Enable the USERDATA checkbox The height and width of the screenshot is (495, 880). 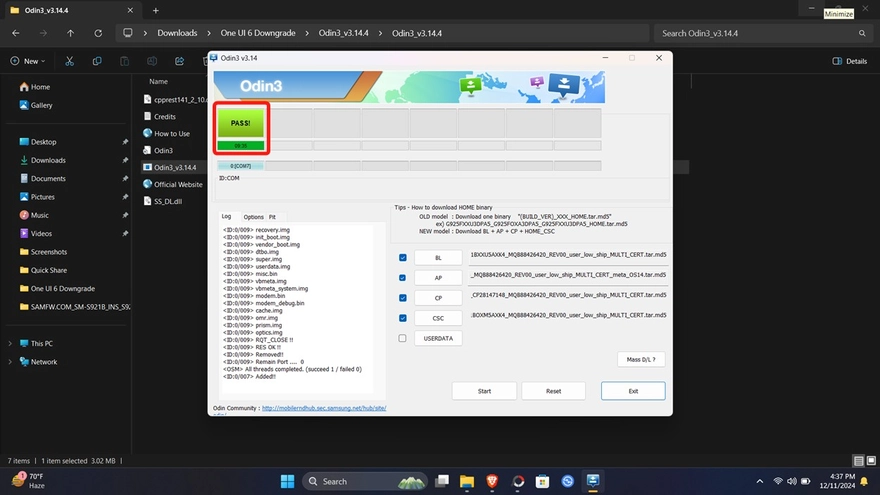(402, 338)
